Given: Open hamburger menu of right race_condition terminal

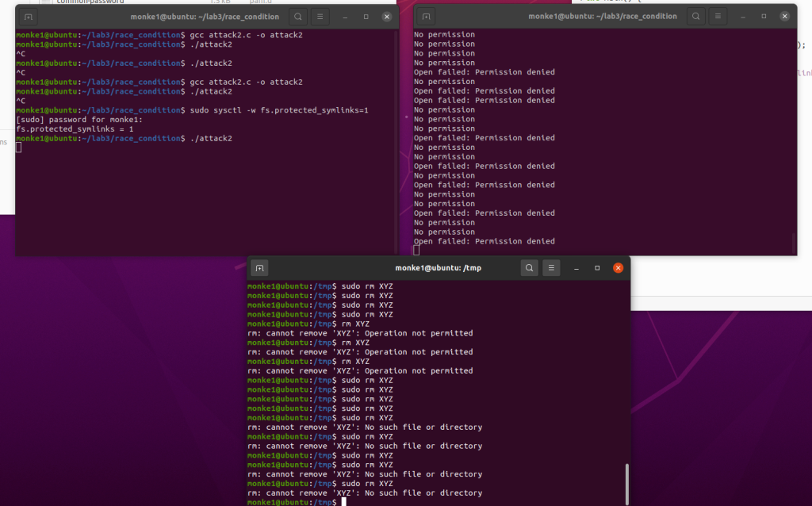Looking at the screenshot, I should point(718,16).
